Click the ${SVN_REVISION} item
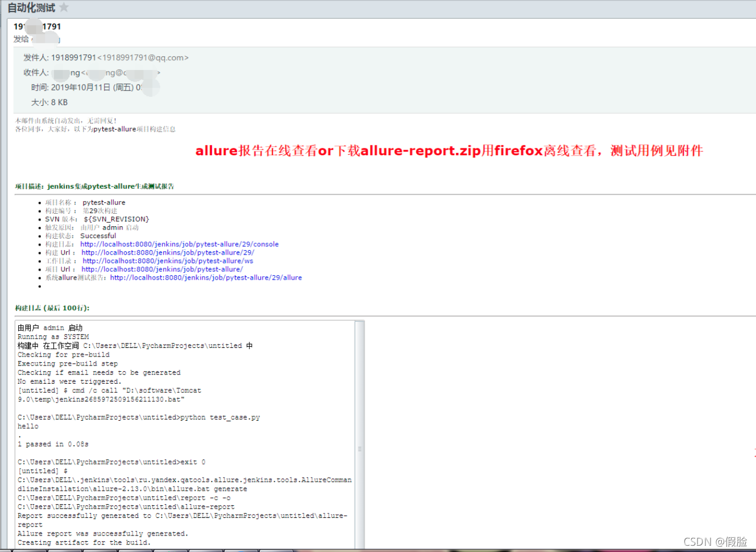The height and width of the screenshot is (552, 756). (x=97, y=219)
